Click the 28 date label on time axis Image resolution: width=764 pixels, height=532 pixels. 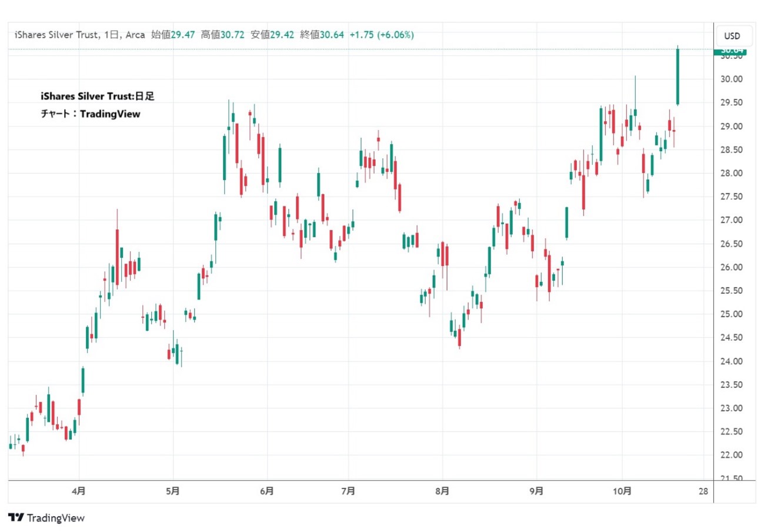tap(703, 491)
